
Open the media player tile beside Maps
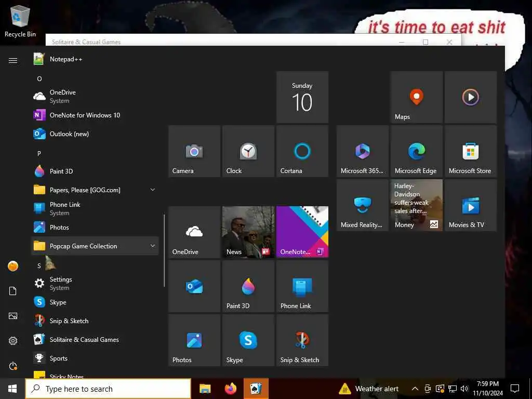(471, 97)
